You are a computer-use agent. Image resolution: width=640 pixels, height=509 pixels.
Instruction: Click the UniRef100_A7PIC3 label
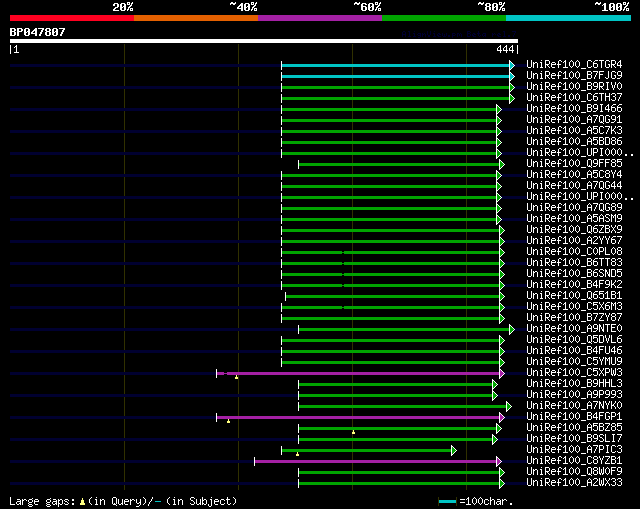574,450
